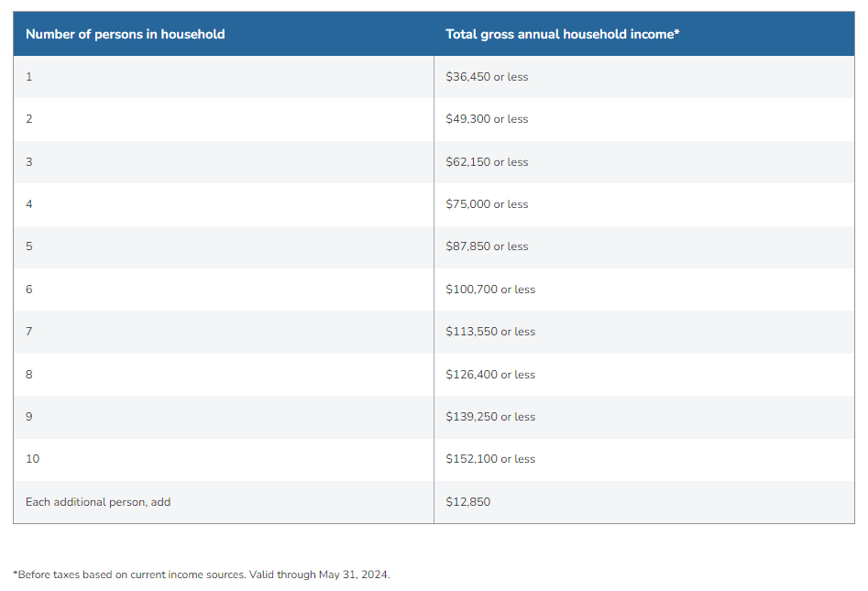Click the "Each additional person, add" cell
The width and height of the screenshot is (868, 591).
[98, 502]
